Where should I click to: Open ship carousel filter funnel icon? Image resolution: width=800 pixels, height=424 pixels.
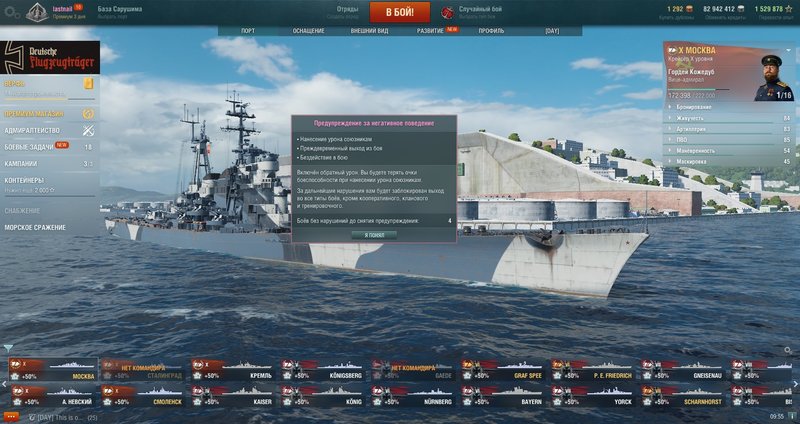point(8,348)
